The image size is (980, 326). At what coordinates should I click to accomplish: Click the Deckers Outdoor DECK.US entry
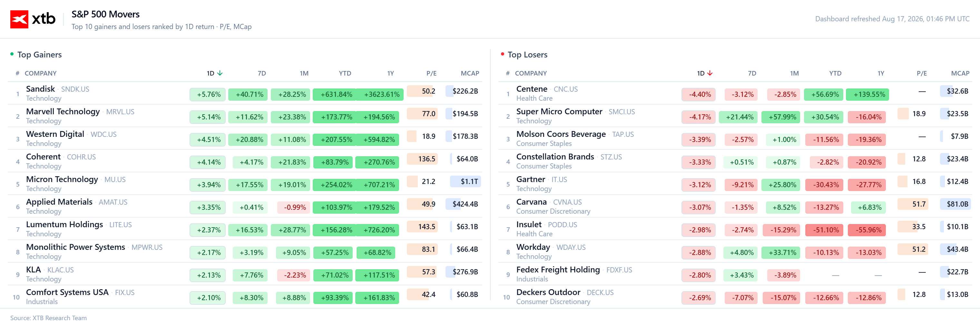tap(564, 292)
